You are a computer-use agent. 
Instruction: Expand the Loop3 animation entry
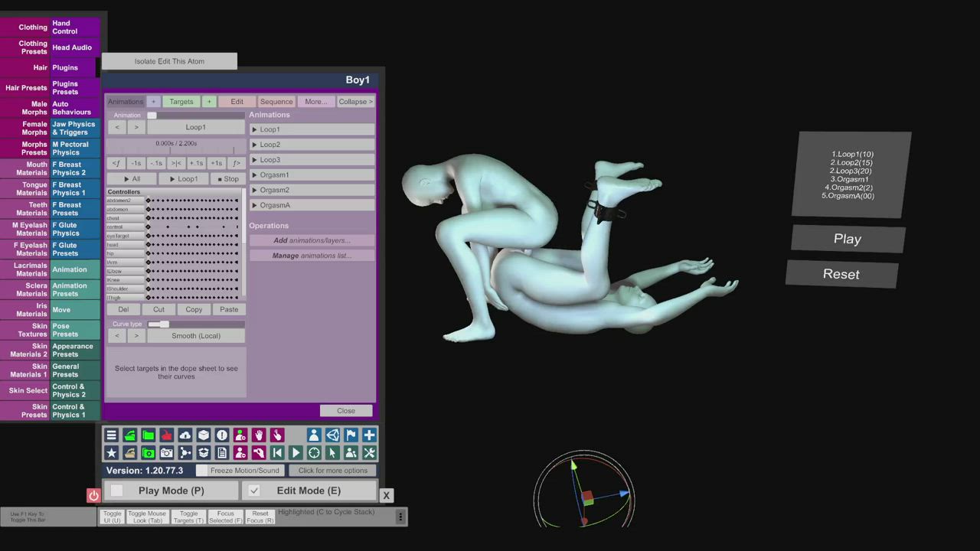(x=312, y=160)
